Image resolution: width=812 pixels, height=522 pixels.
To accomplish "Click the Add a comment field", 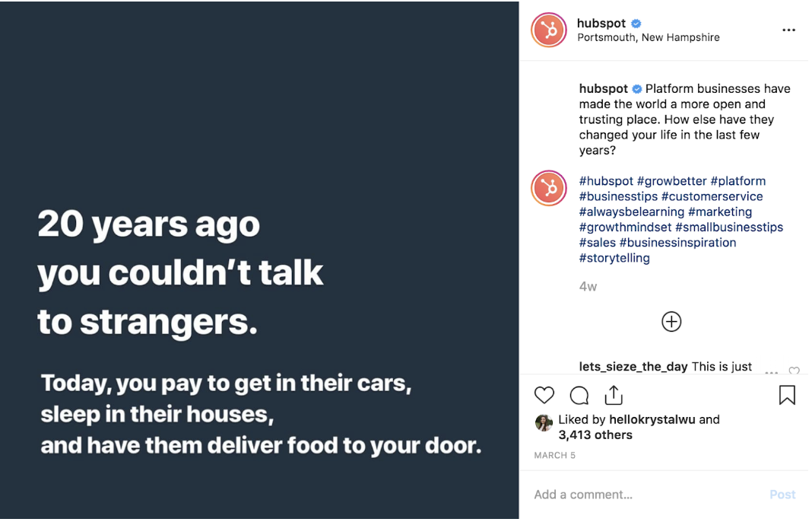I will (646, 495).
